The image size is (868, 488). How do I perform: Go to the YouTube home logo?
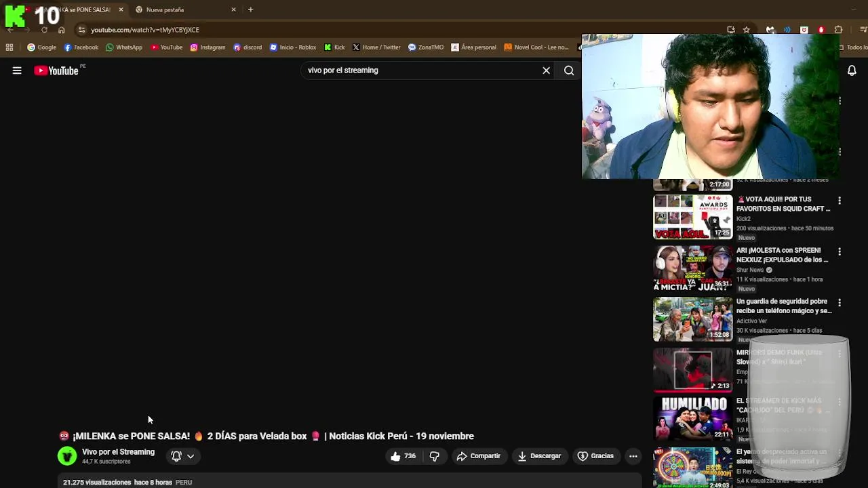[56, 70]
